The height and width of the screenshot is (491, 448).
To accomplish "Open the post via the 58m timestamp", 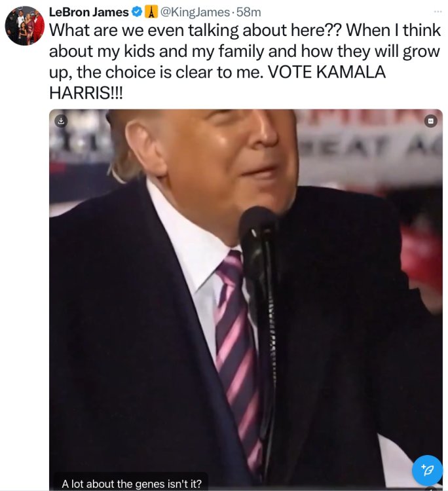I will [x=249, y=12].
